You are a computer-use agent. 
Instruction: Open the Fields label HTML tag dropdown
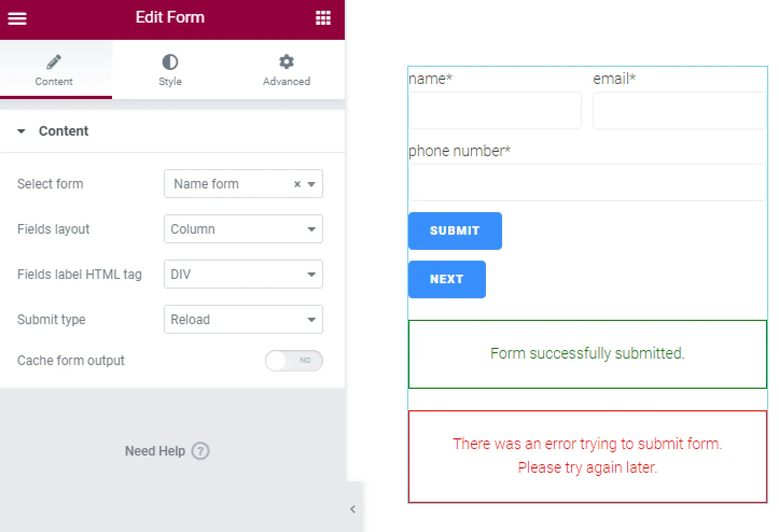[x=243, y=274]
